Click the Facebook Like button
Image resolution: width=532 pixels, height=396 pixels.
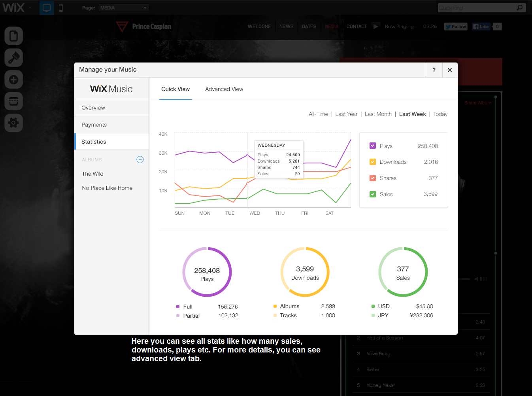481,27
